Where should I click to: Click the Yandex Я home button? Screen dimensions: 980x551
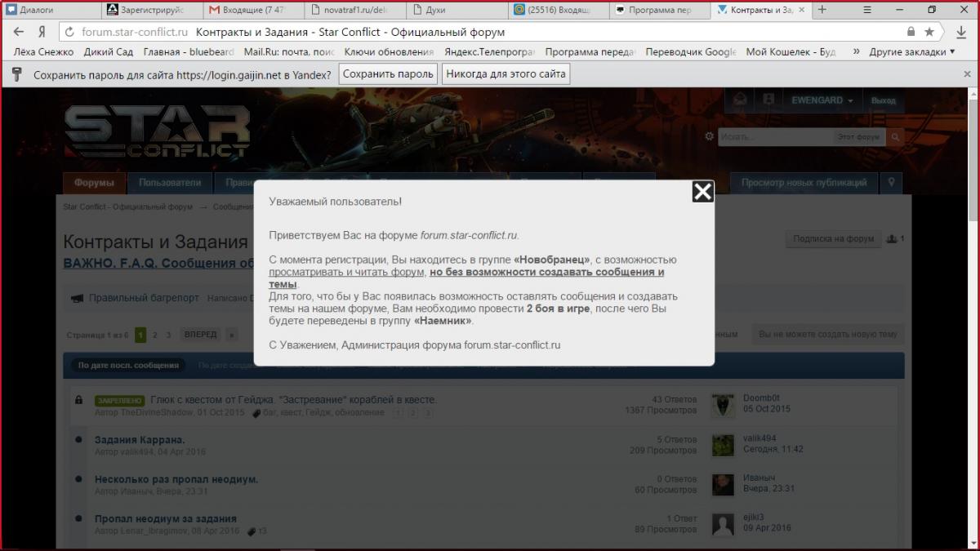41,32
